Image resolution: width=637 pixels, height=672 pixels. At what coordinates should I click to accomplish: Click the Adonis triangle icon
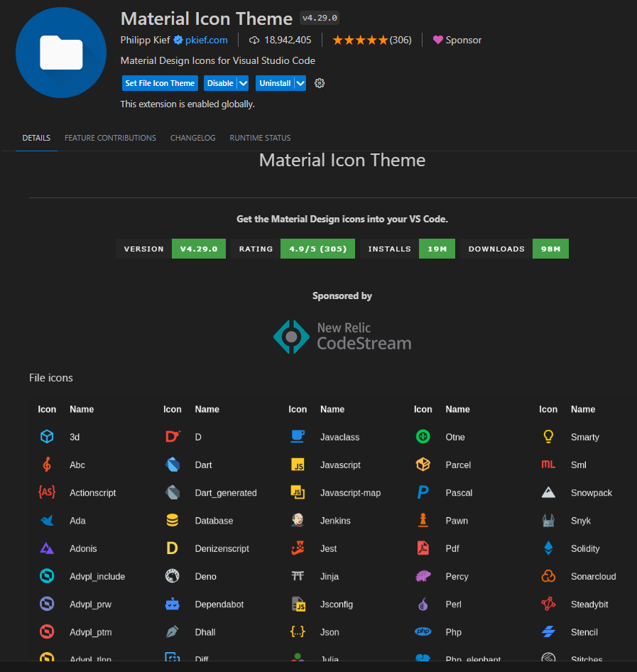coord(47,548)
